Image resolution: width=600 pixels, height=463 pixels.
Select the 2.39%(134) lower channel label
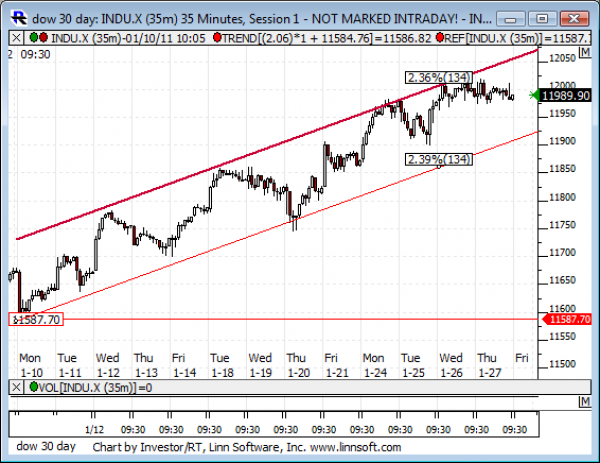(439, 159)
